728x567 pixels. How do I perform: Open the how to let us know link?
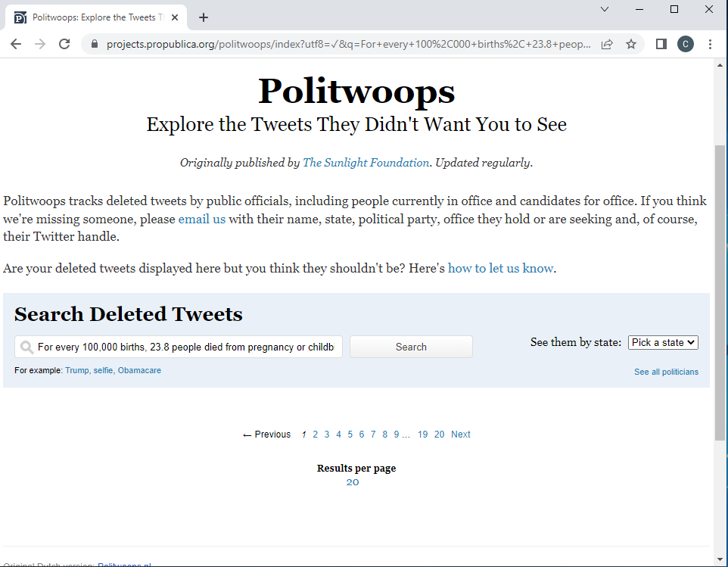coord(500,268)
